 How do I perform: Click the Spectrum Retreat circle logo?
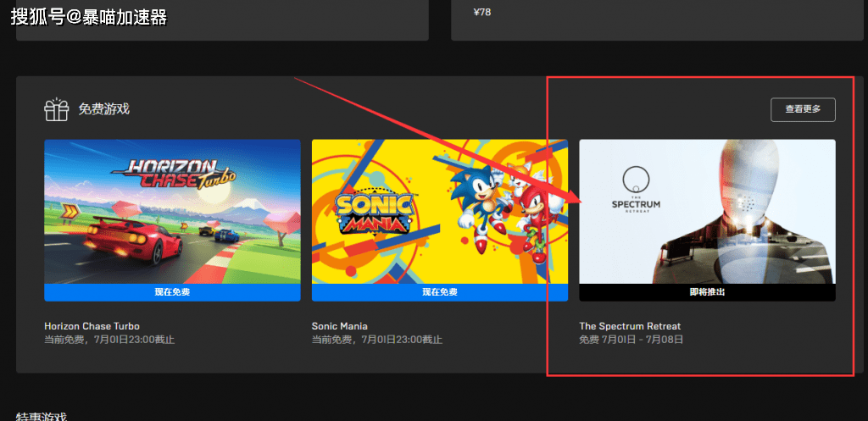pyautogui.click(x=635, y=180)
